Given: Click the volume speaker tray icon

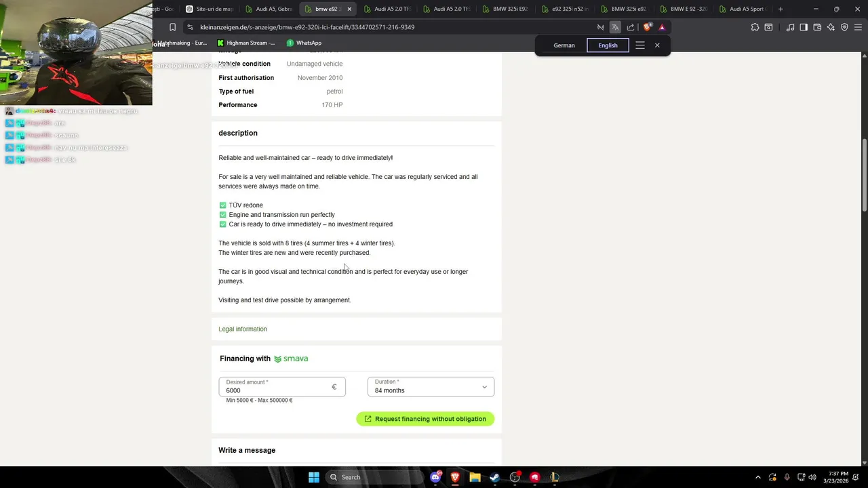Looking at the screenshot, I should pyautogui.click(x=812, y=477).
